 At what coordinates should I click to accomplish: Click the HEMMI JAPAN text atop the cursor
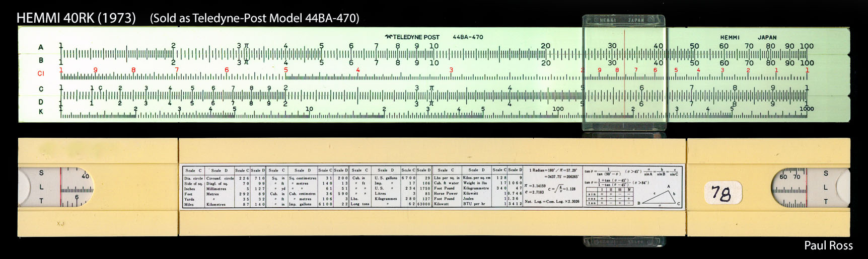click(x=623, y=20)
